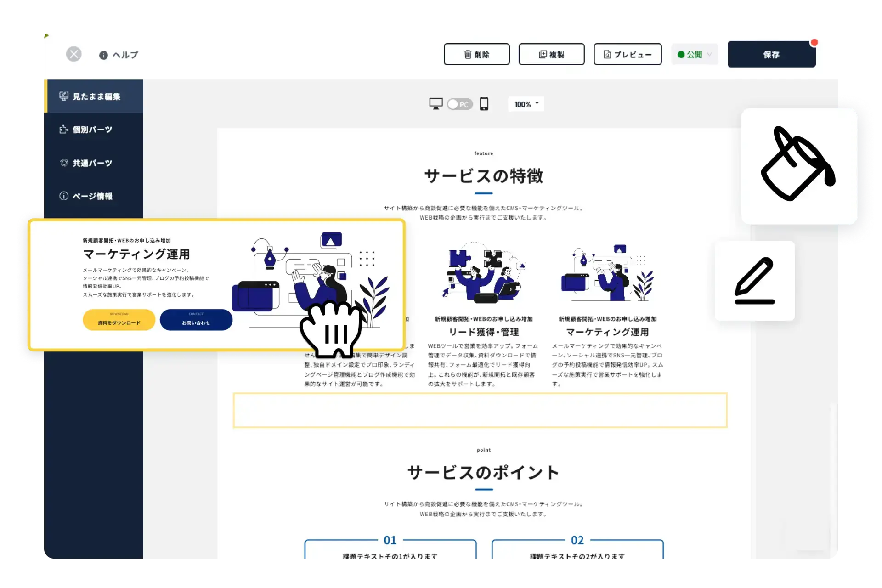The image size is (882, 588).
Task: Expand the 公開 status dropdown arrow
Action: 708,54
